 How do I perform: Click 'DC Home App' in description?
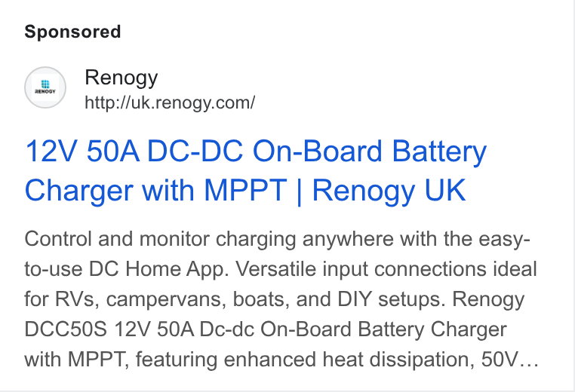[x=158, y=270]
